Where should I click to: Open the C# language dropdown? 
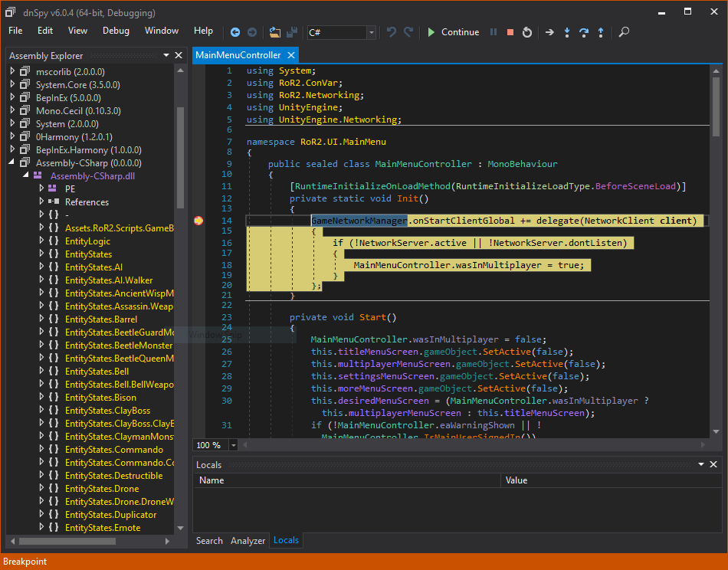click(x=371, y=32)
